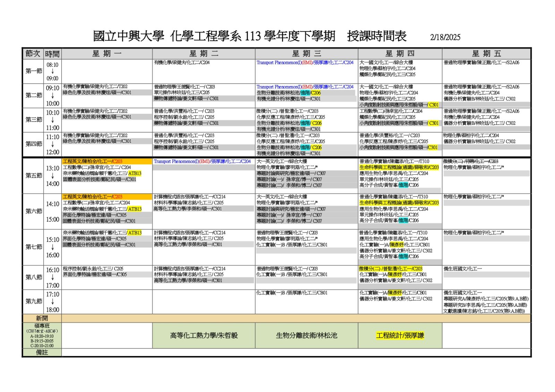
Task: Click the orange-highlighted '工程英文/陳柏全' in 第五節
Action: pyautogui.click(x=93, y=162)
